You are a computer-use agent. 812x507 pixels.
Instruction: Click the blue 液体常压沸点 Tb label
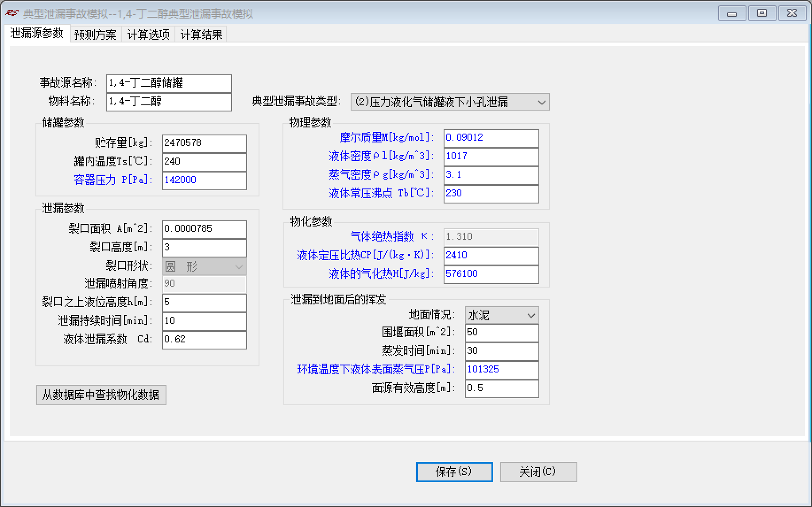click(x=382, y=193)
